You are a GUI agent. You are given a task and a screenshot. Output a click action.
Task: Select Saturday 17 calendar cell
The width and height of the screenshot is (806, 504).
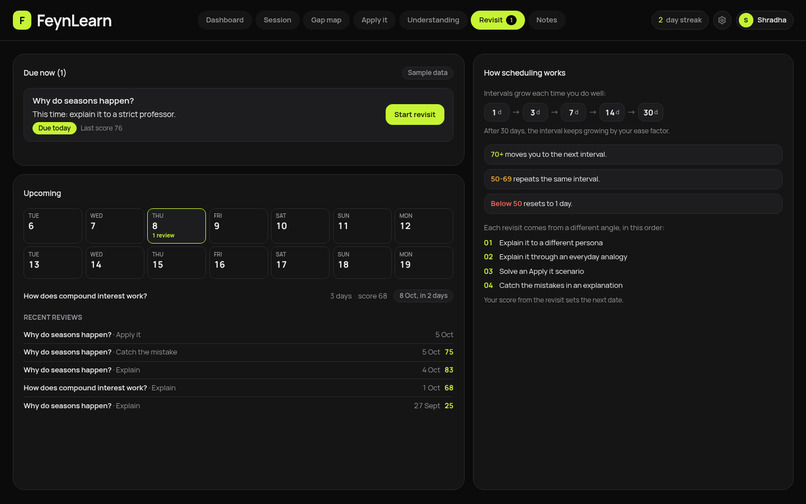point(300,262)
